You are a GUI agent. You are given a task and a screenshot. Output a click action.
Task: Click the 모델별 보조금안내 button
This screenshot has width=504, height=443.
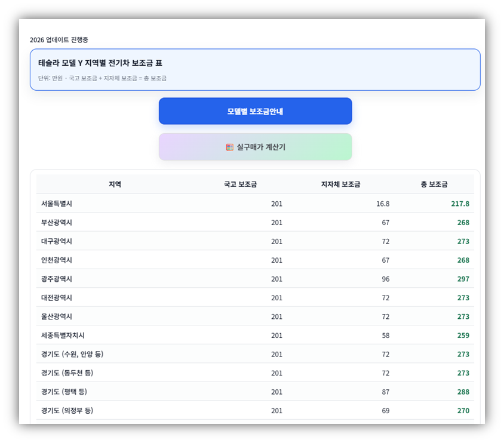[255, 111]
